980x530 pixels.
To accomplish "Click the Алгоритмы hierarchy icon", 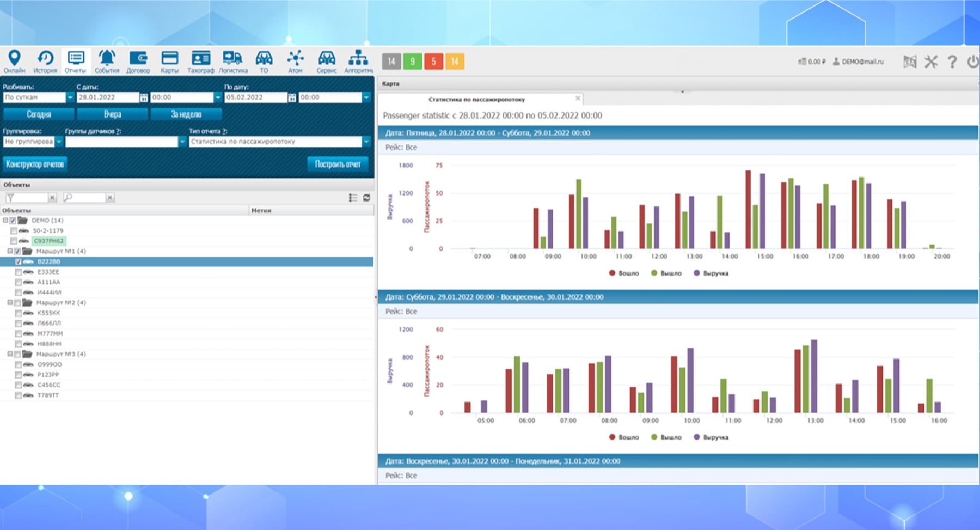I will pos(358,61).
